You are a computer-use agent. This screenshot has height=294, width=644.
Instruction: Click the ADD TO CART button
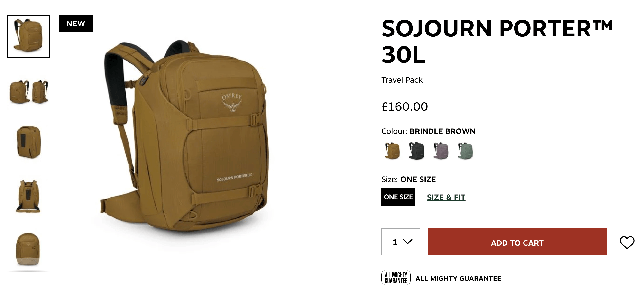coord(517,242)
